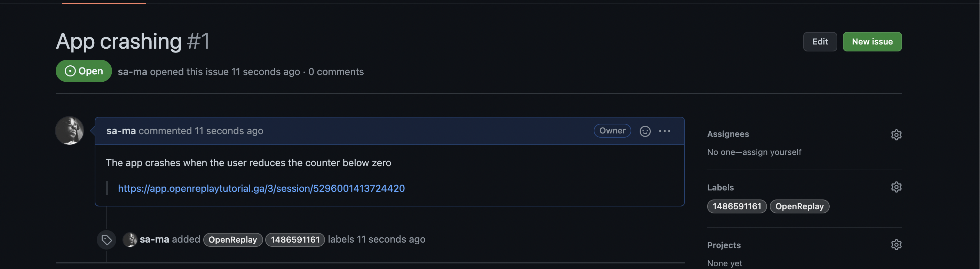The height and width of the screenshot is (269, 980).
Task: Click sa-ma username in comment header
Action: click(x=121, y=131)
